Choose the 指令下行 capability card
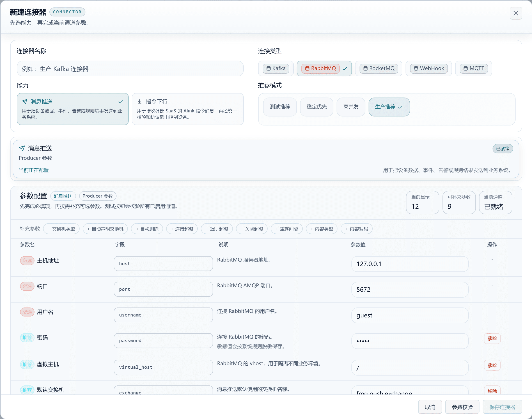Viewport: 532px width, 419px height. (x=188, y=109)
